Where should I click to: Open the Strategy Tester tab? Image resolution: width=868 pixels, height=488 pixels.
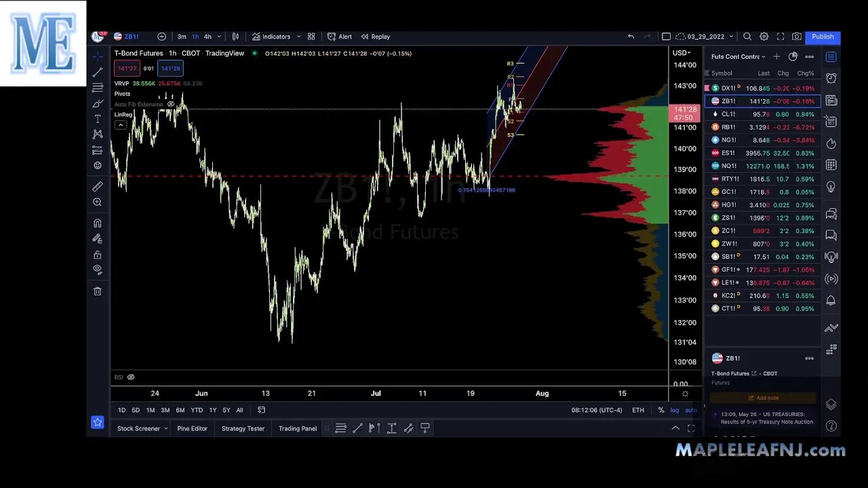(x=243, y=428)
